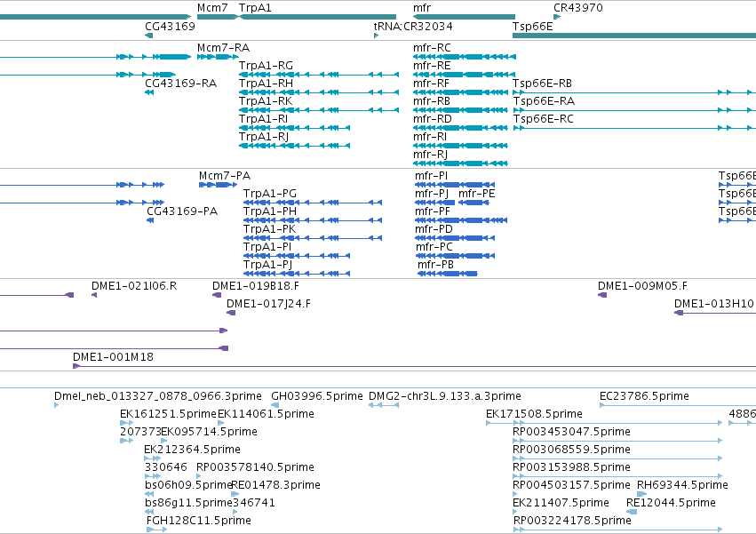Select EST GH03996.5prime
The image size is (756, 534).
(275, 405)
